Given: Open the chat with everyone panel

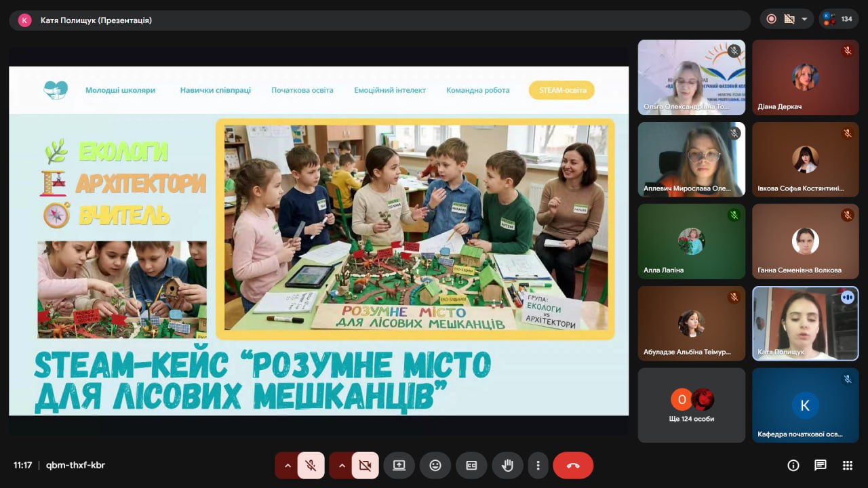Looking at the screenshot, I should click(820, 465).
